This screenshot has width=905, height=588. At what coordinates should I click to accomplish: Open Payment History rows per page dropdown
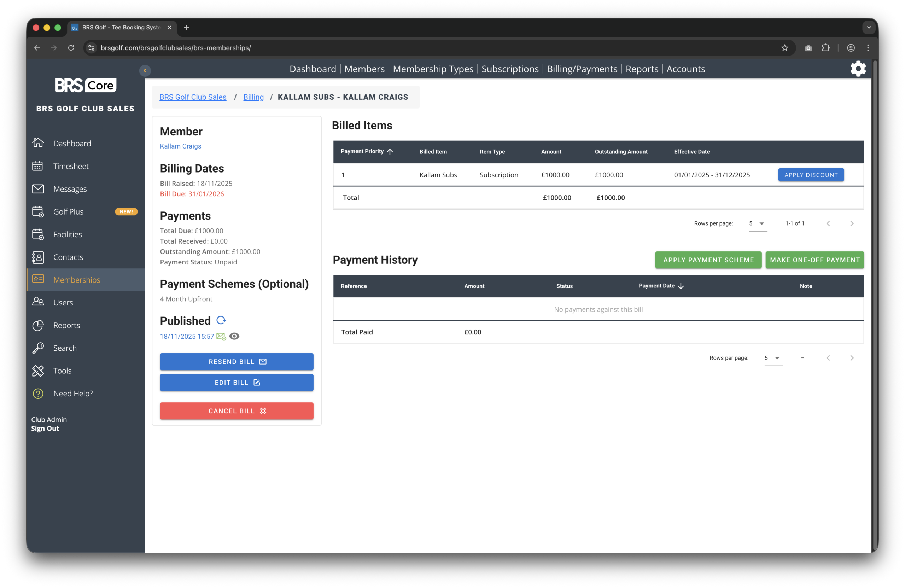tap(773, 358)
